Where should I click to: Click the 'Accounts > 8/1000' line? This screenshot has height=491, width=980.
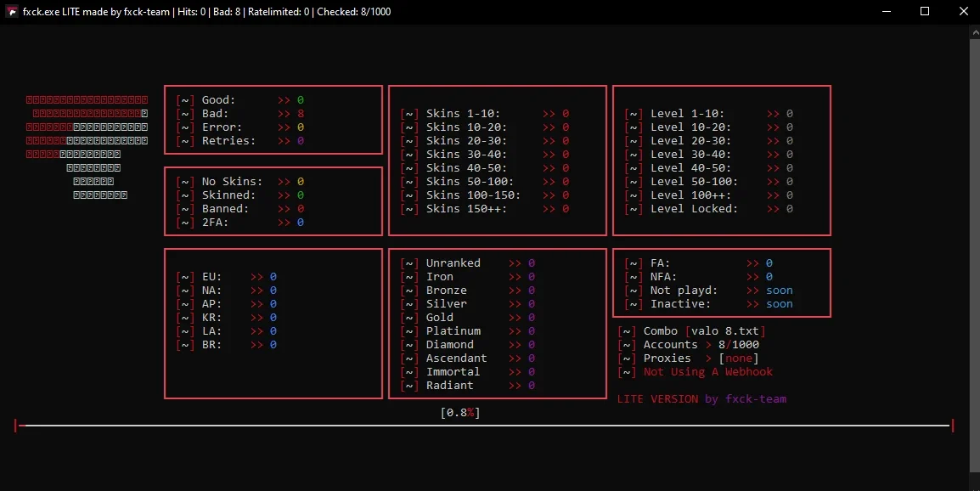click(x=689, y=345)
